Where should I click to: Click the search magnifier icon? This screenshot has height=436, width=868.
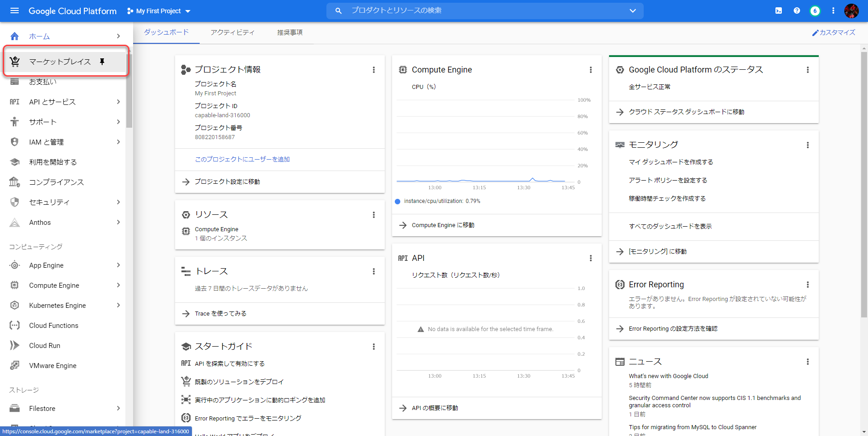coord(338,10)
